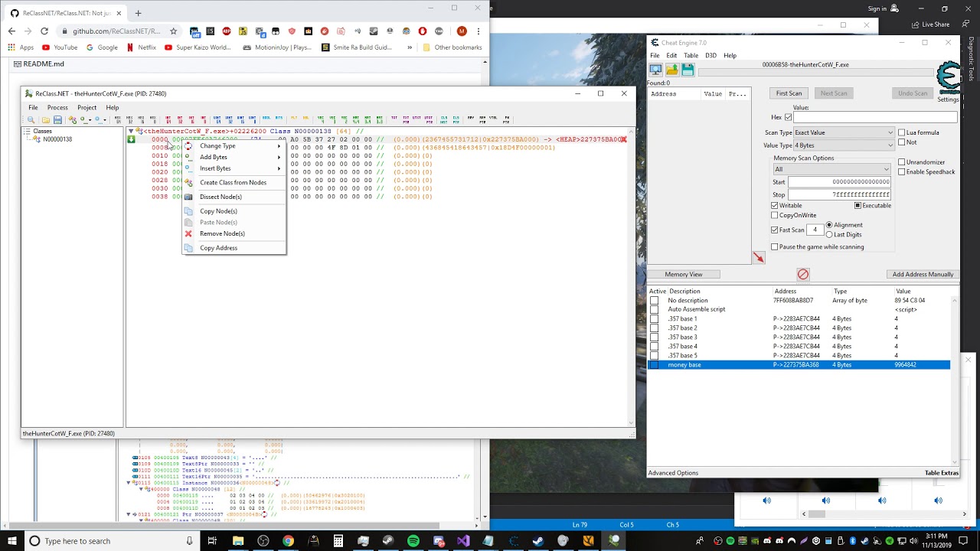Enable CopyOnWrite checkbox
980x551 pixels.
[775, 215]
